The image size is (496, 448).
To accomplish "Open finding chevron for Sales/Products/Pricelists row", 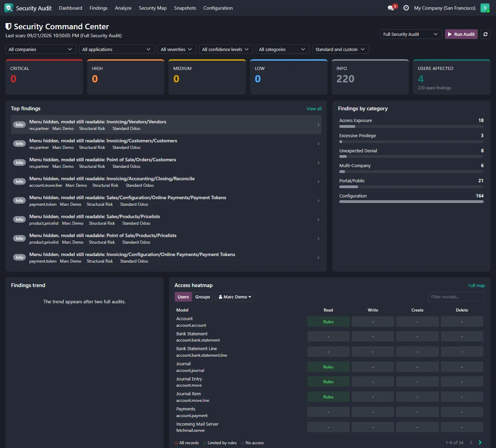I will (318, 220).
